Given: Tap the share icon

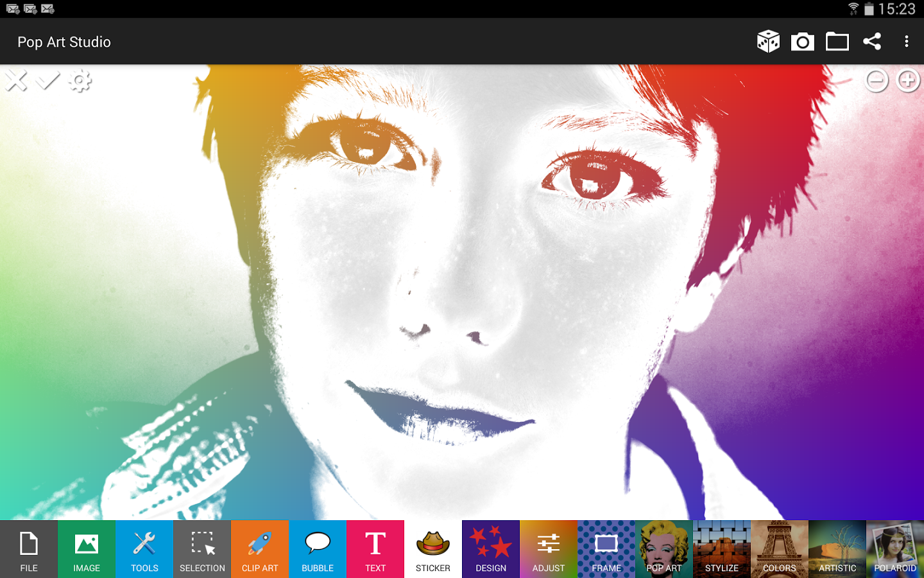Looking at the screenshot, I should [x=872, y=42].
